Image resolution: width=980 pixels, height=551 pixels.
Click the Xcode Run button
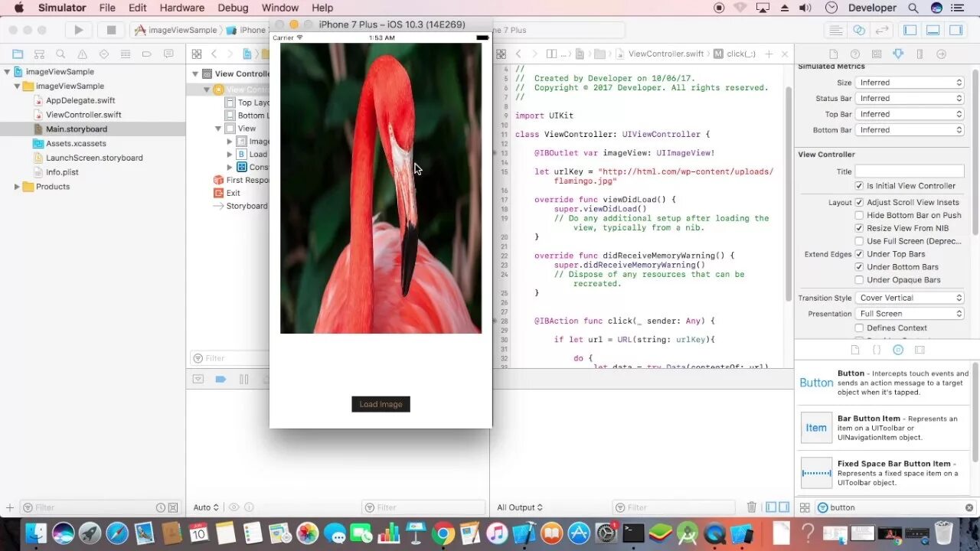pyautogui.click(x=78, y=30)
